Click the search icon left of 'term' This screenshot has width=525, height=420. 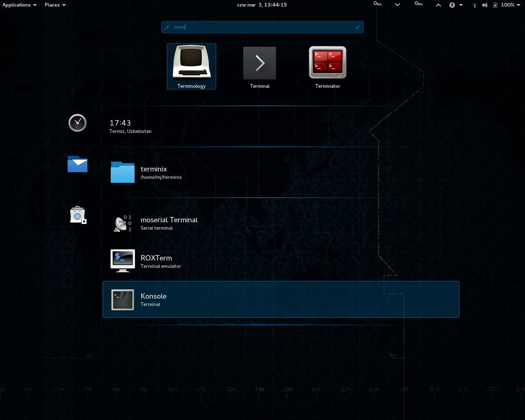tap(167, 27)
